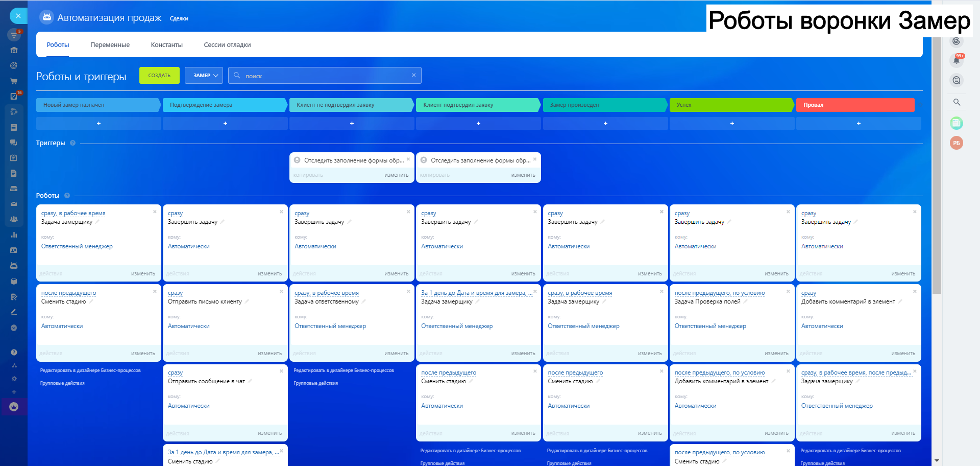
Task: Change recipient 'Ответственный менеджер' of 'Задача ответственному'
Action: [x=330, y=326]
